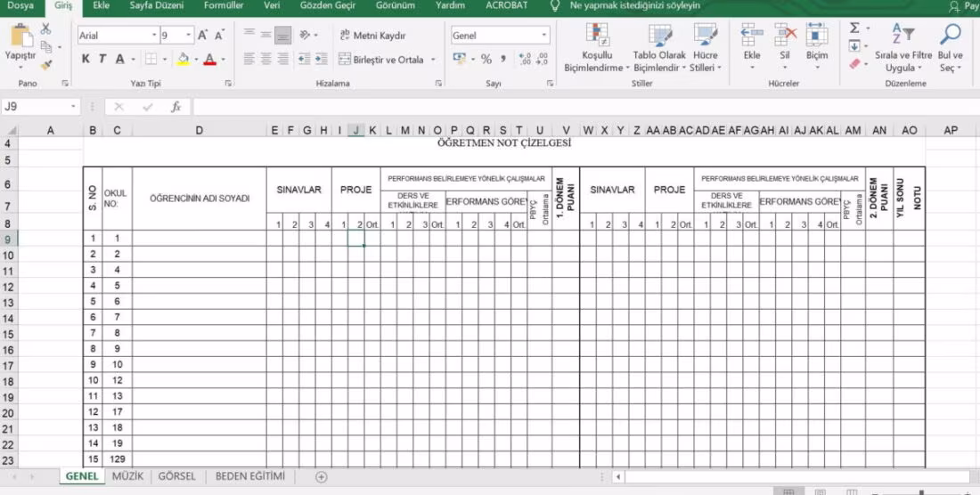Viewport: 980px width, 495px height.
Task: Click the Copy icon
Action: pyautogui.click(x=45, y=47)
